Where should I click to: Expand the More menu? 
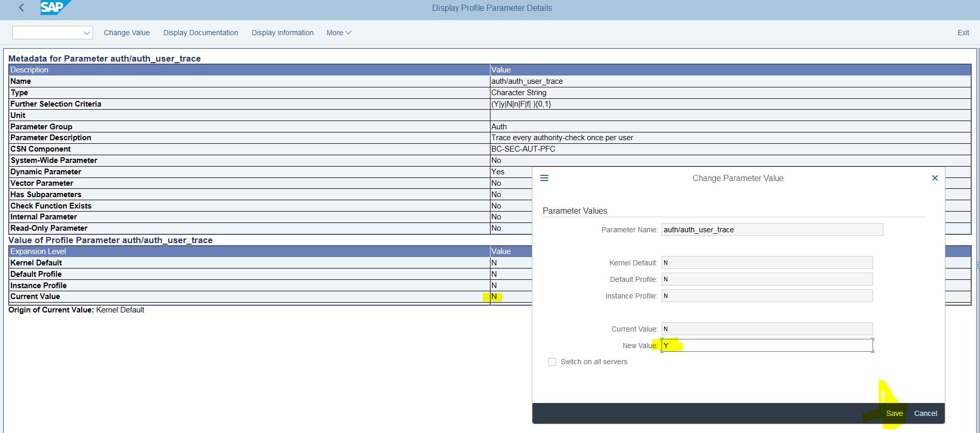click(x=339, y=33)
